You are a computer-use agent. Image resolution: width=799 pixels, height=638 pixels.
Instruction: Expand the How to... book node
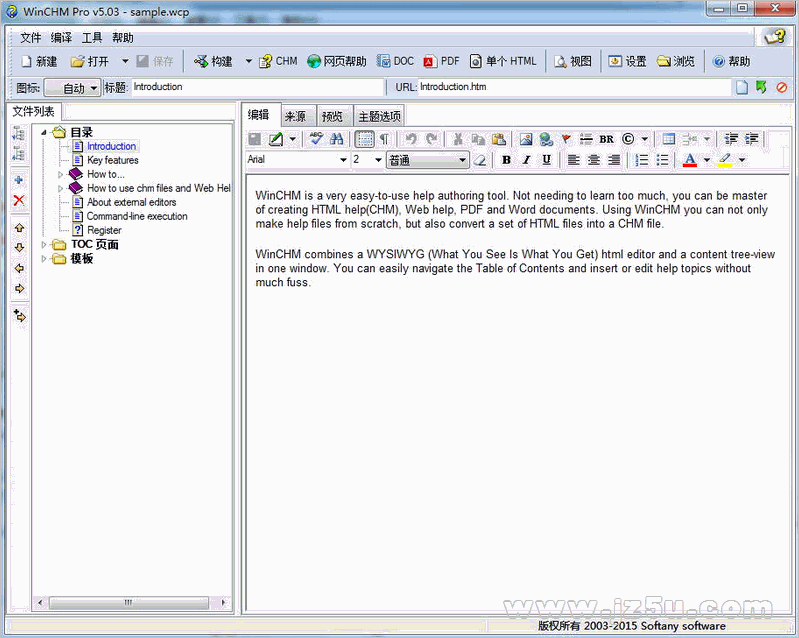click(x=60, y=174)
